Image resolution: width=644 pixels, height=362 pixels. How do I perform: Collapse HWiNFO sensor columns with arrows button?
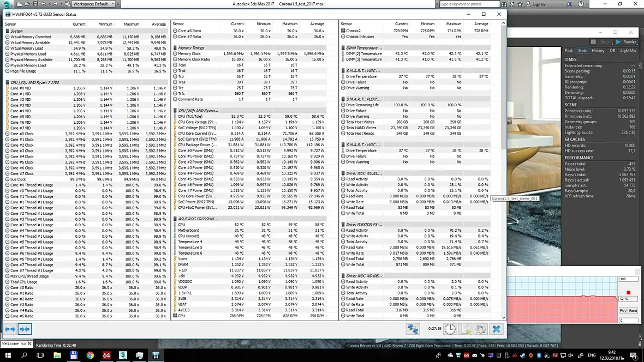(25, 329)
